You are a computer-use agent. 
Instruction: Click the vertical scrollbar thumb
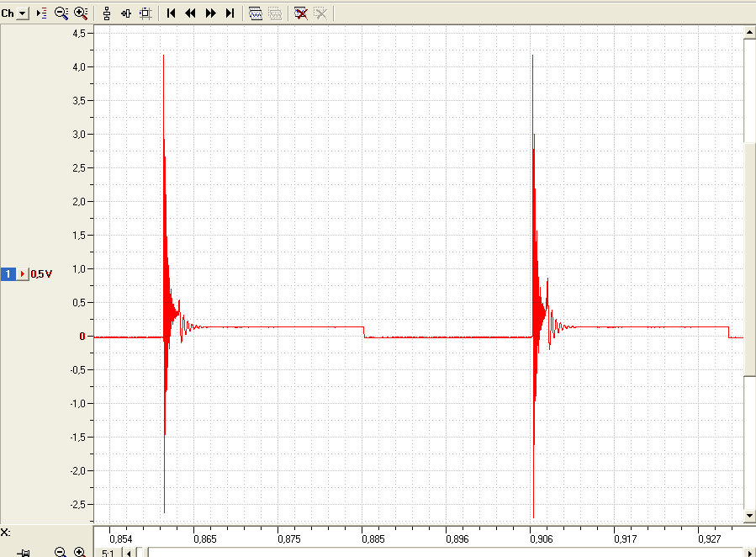tap(750, 258)
